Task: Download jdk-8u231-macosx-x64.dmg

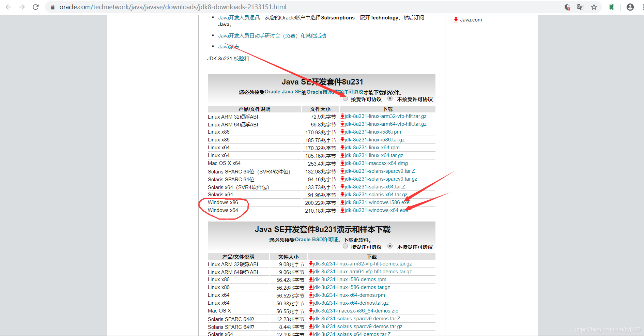Action: click(376, 163)
